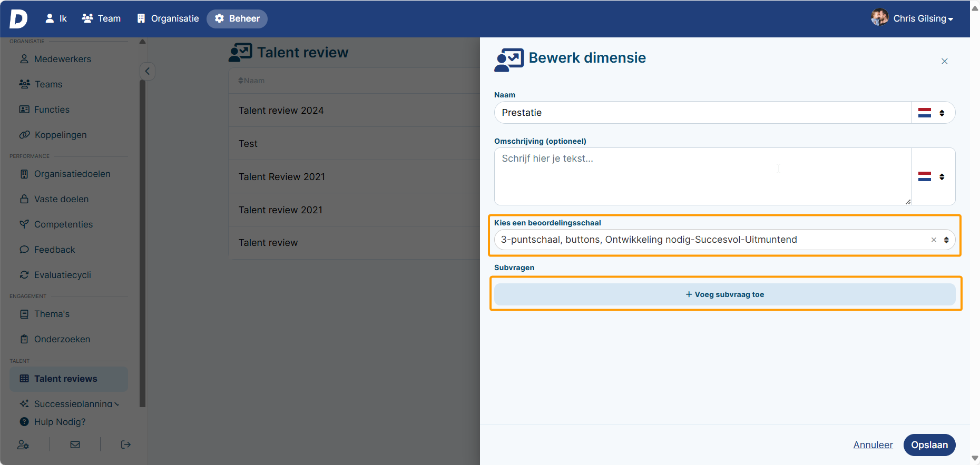Screen dimensions: 980x465
Task: Open the Team menu
Action: tap(101, 18)
